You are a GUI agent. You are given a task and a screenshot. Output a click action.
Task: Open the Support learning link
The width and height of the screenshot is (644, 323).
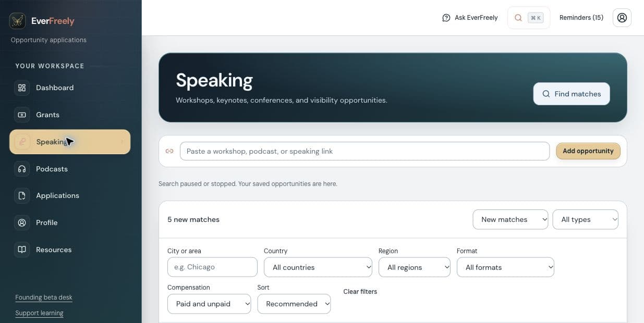coord(39,313)
